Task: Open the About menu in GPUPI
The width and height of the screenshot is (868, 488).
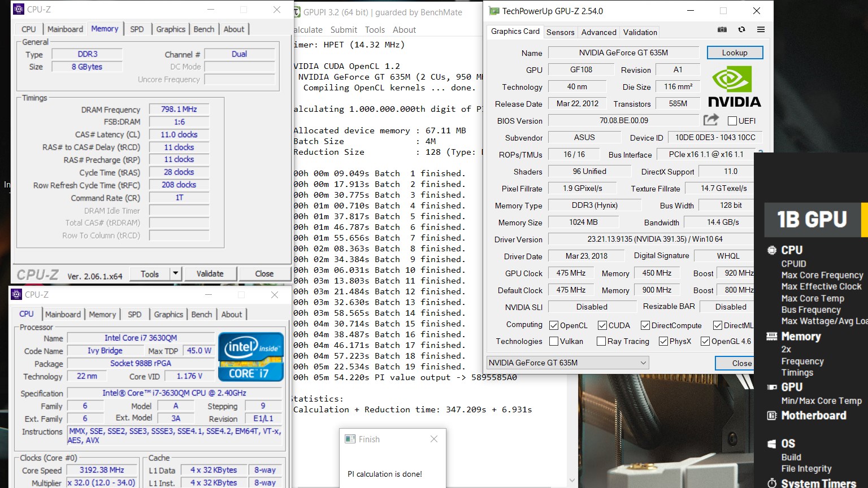Action: (x=404, y=30)
